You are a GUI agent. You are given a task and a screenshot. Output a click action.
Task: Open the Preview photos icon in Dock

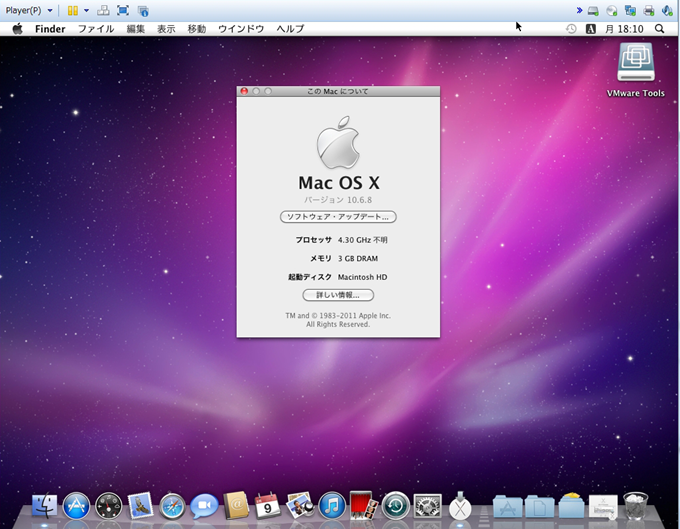click(x=300, y=506)
